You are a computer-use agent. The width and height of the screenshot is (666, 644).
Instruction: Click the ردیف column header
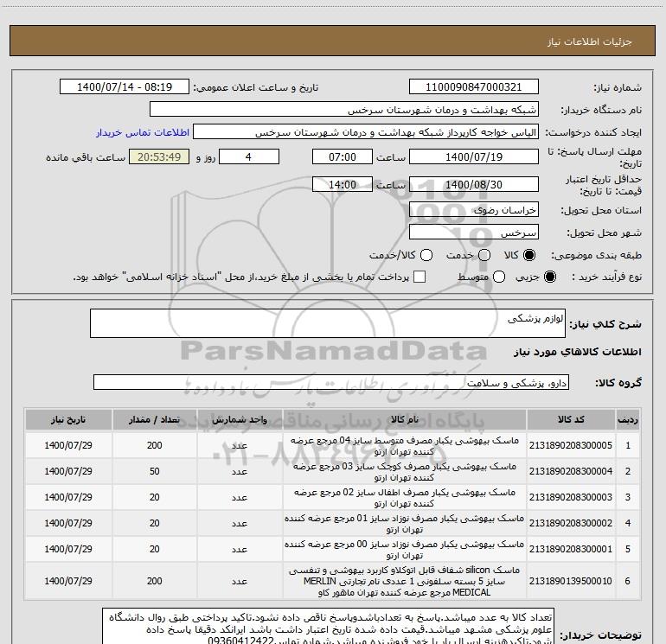click(628, 420)
